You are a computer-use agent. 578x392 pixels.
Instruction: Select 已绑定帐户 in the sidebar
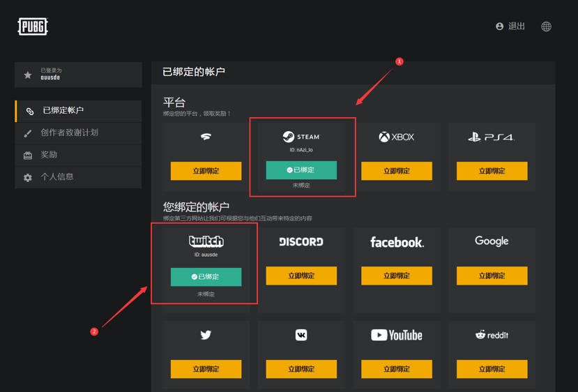(x=78, y=111)
